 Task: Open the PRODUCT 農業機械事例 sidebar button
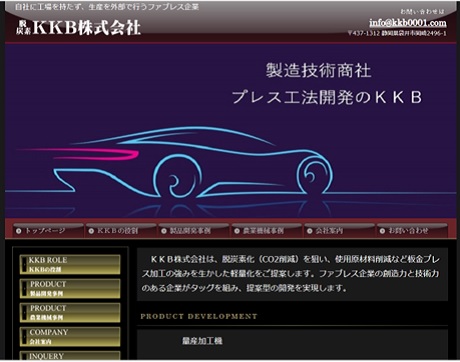(x=70, y=312)
